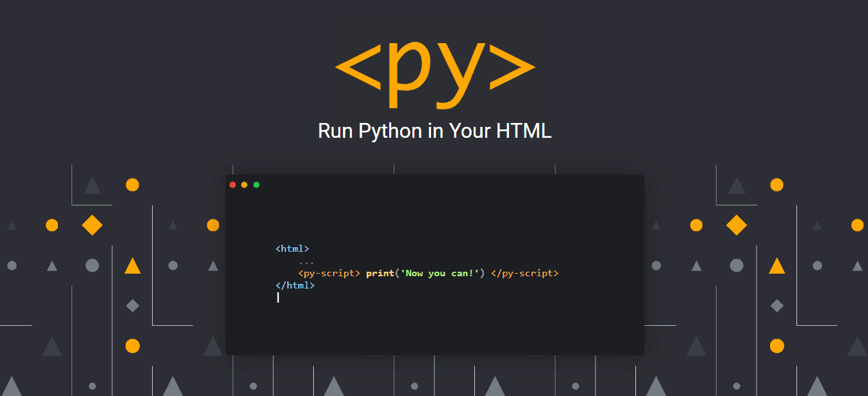Click the orange triangle right of code window
Image resolution: width=868 pixels, height=396 pixels.
click(776, 266)
